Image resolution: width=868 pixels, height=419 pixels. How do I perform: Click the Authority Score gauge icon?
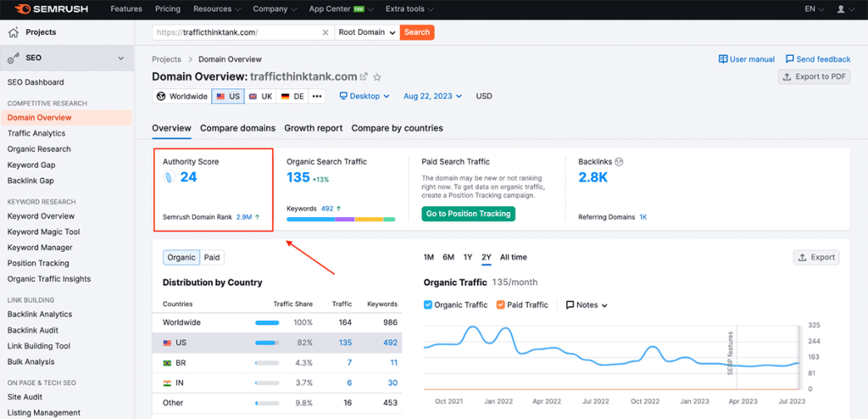[x=170, y=177]
